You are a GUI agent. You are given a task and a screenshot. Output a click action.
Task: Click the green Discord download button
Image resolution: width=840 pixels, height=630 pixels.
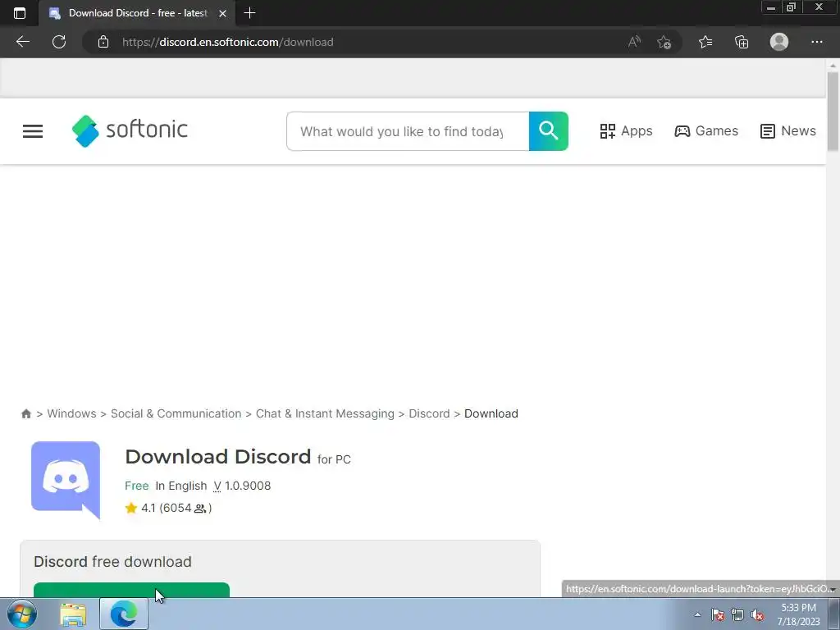tap(131, 589)
